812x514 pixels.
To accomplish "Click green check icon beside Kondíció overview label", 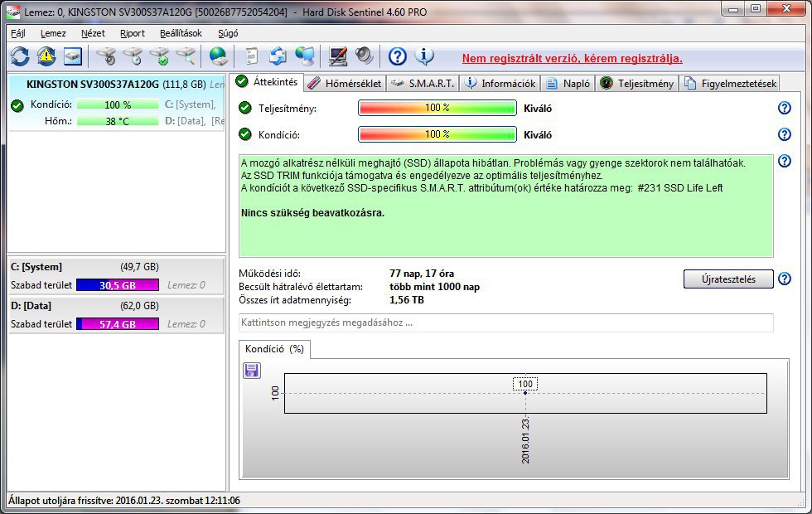I will (245, 134).
